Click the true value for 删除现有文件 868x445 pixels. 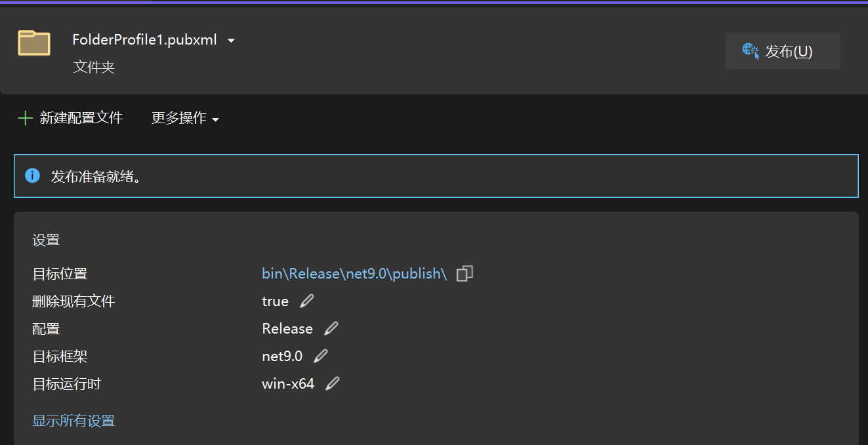[x=275, y=301]
